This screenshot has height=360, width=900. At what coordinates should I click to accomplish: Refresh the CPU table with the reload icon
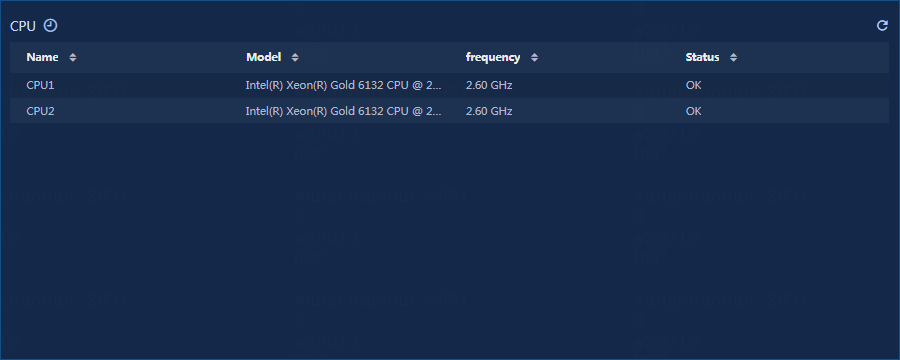[x=882, y=25]
